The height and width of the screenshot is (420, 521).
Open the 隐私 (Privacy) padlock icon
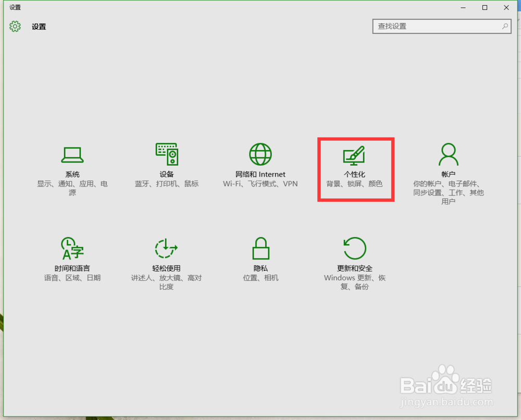260,249
